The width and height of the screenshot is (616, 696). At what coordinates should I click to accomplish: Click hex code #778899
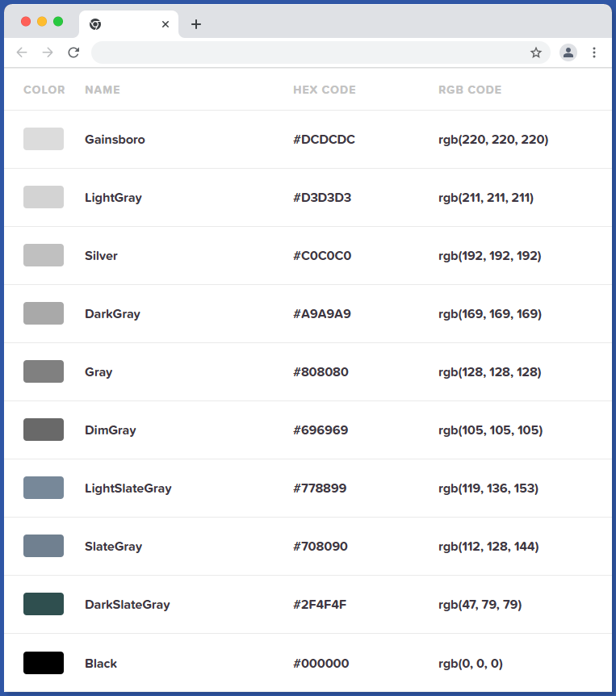[x=320, y=488]
